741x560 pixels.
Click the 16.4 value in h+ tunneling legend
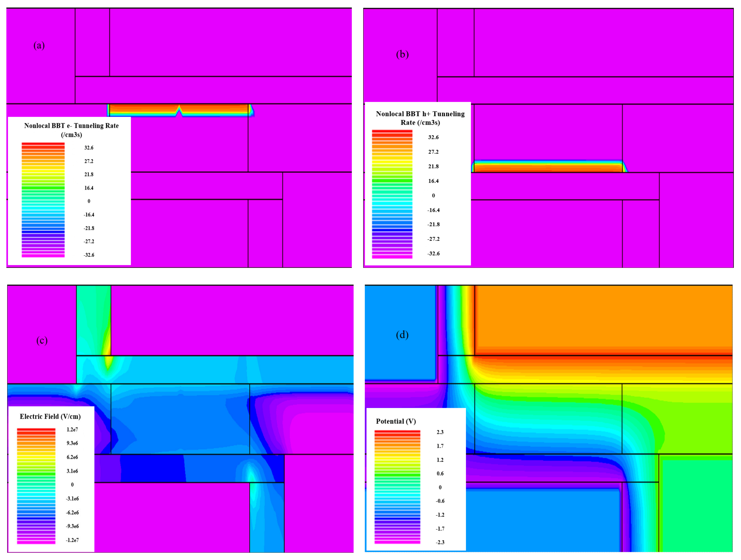[x=433, y=181]
